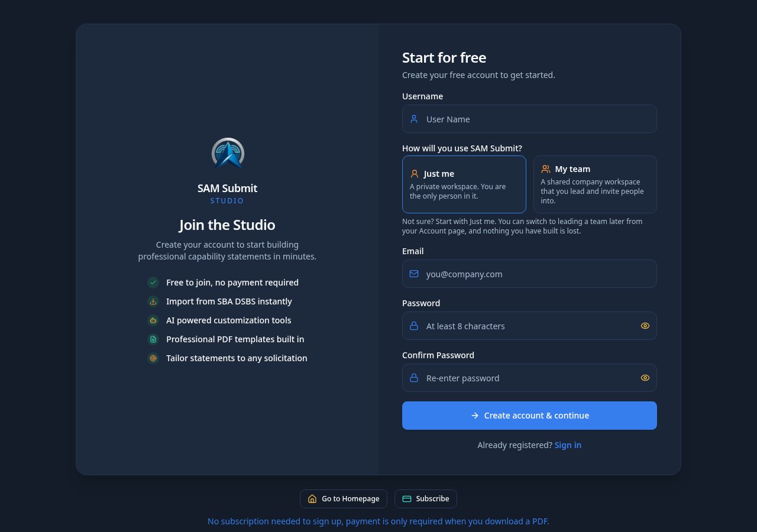Click the Start for free heading
This screenshot has width=757, height=532.
point(444,57)
